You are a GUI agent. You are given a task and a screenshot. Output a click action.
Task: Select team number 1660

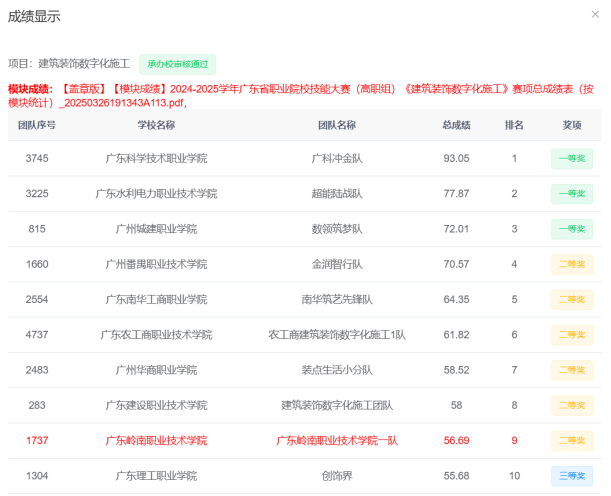pyautogui.click(x=37, y=264)
